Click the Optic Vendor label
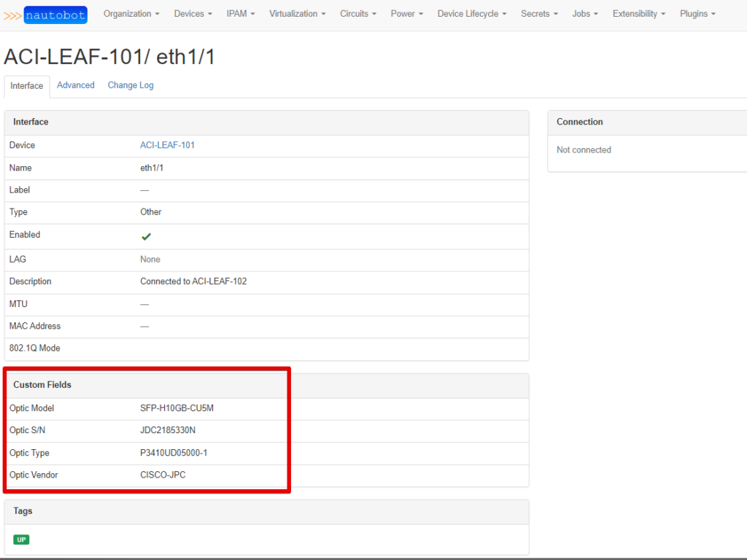The image size is (747, 560). tap(34, 475)
